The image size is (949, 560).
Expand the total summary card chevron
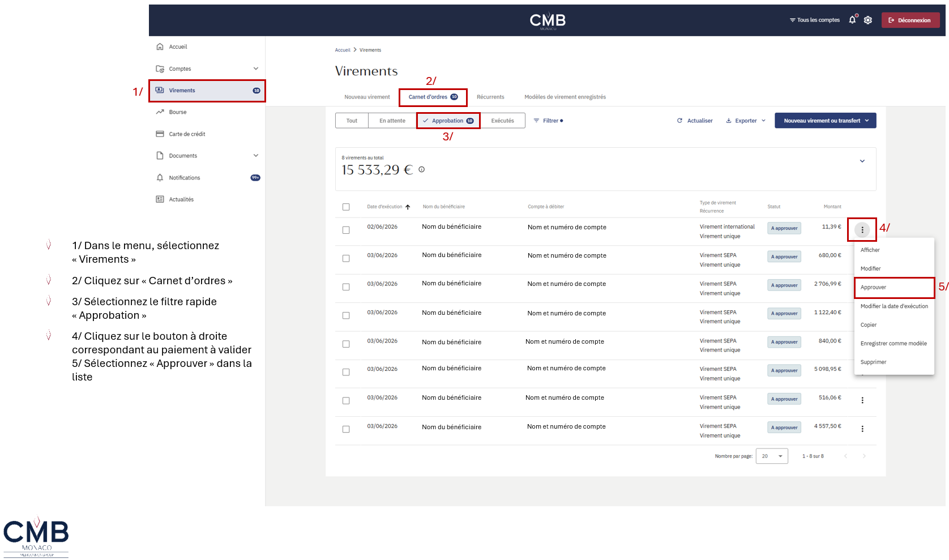862,161
